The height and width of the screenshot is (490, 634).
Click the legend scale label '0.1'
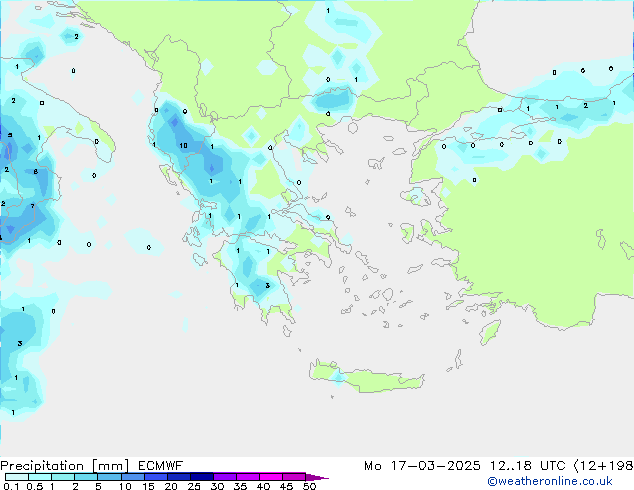[x=11, y=486]
